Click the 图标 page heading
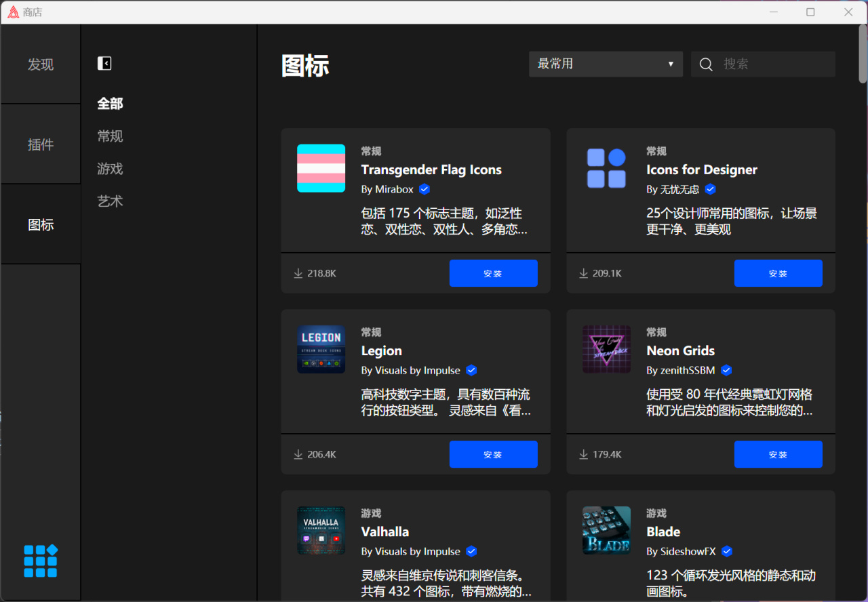 point(305,66)
